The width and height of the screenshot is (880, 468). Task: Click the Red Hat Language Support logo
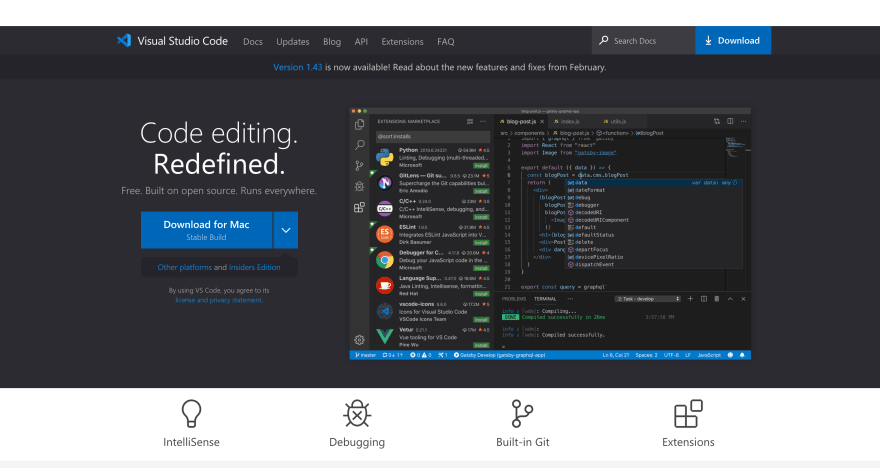[384, 286]
